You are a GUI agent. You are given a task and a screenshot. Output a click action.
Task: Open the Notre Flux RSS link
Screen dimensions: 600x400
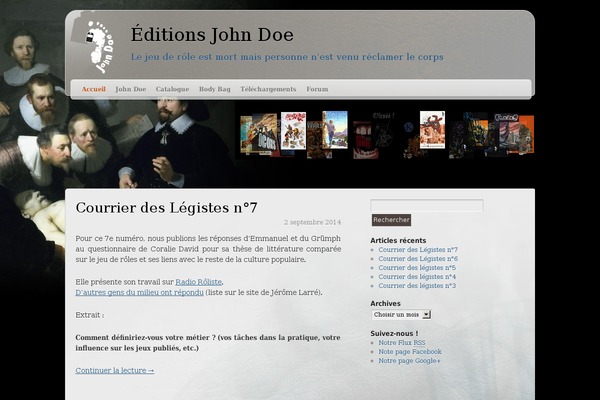tap(402, 343)
